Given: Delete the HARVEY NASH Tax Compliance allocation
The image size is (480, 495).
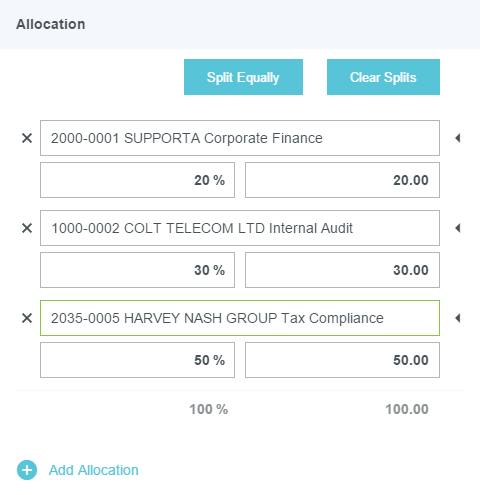Looking at the screenshot, I should click(27, 318).
